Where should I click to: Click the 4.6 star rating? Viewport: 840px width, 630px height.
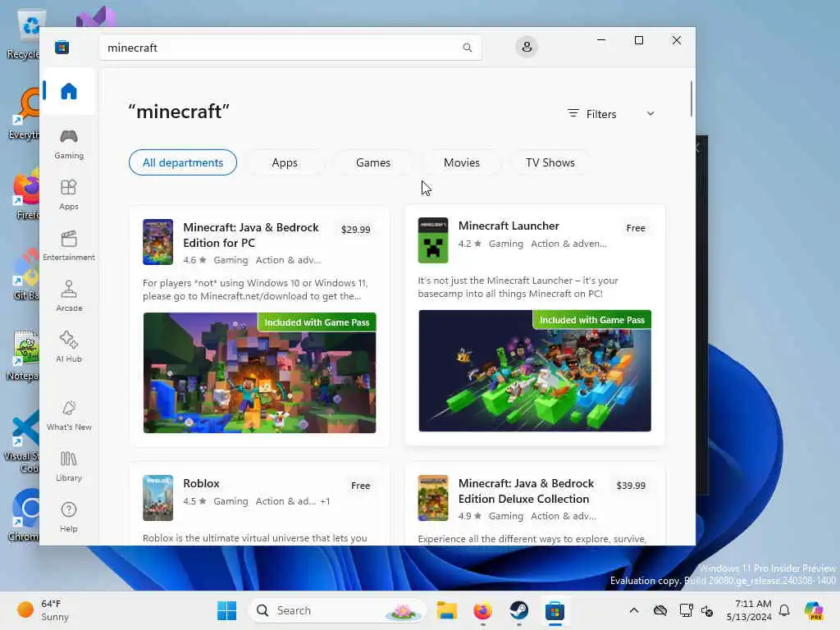[194, 260]
